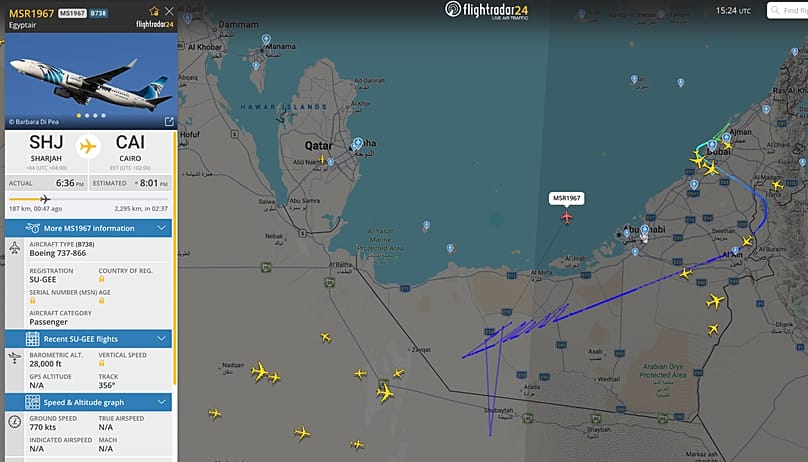Open aircraft photo in external viewer icon

[169, 122]
